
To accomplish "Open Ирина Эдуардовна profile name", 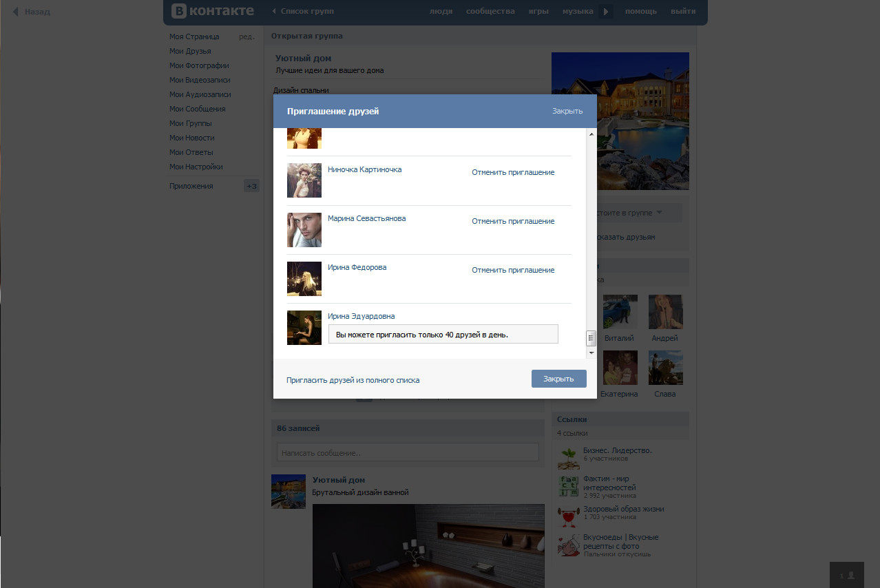I will click(x=361, y=316).
